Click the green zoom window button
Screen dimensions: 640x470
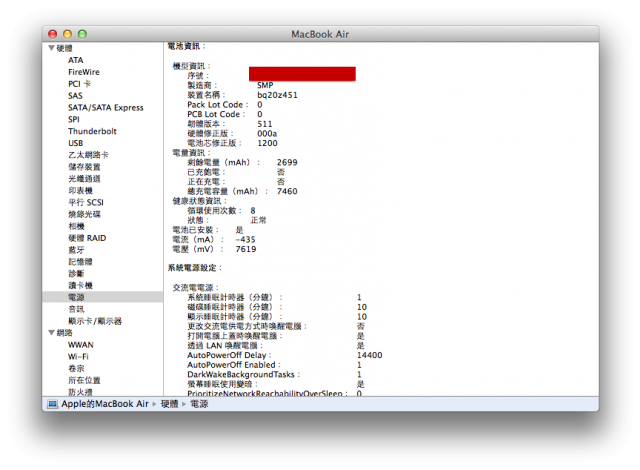82,34
